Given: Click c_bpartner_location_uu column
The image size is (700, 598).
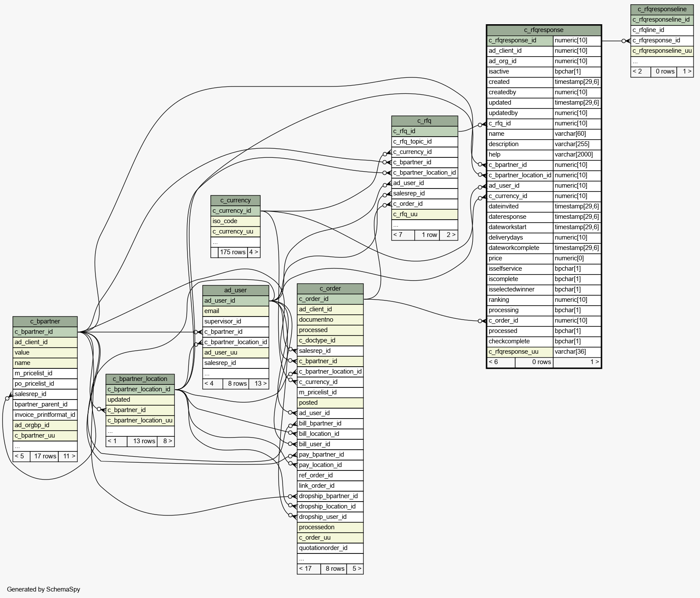Looking at the screenshot, I should 140,421.
